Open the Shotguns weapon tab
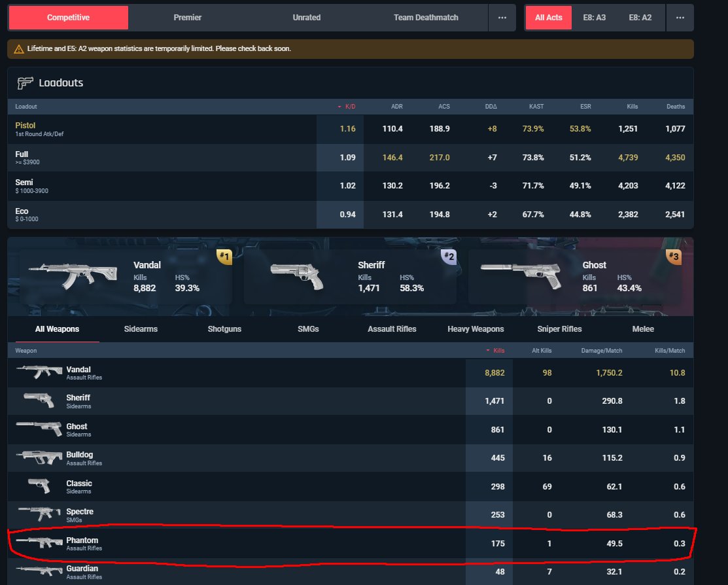This screenshot has width=728, height=585. [x=224, y=329]
